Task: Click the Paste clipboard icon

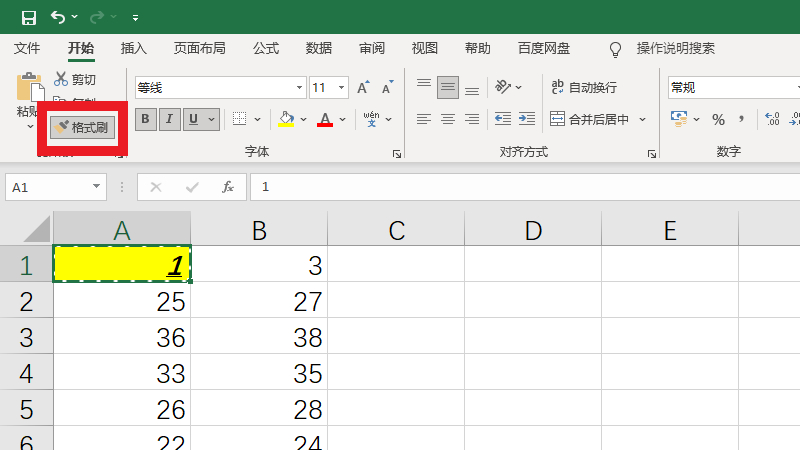Action: click(x=30, y=87)
